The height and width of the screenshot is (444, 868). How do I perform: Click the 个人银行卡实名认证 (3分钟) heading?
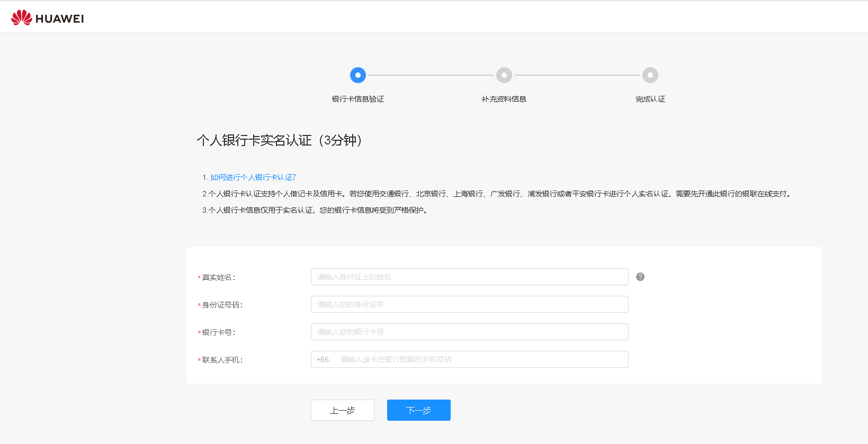(280, 140)
